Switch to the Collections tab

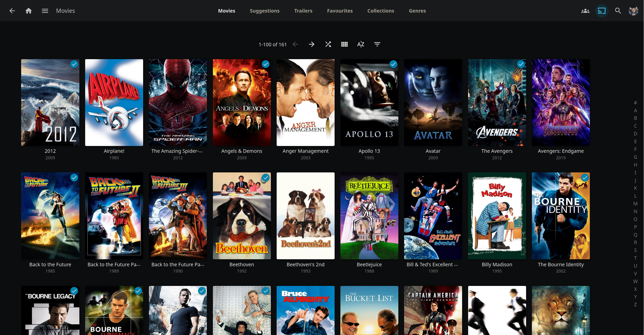(x=380, y=11)
